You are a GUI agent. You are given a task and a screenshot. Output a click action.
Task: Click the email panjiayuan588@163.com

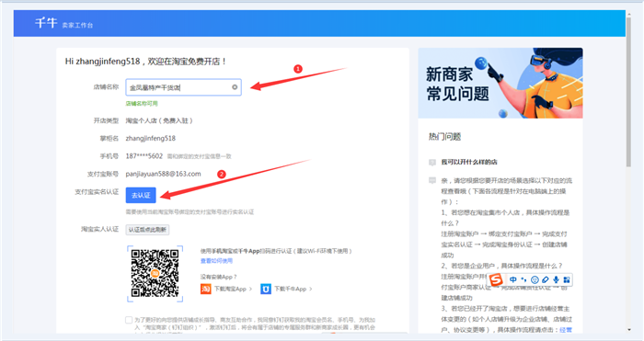tap(163, 174)
